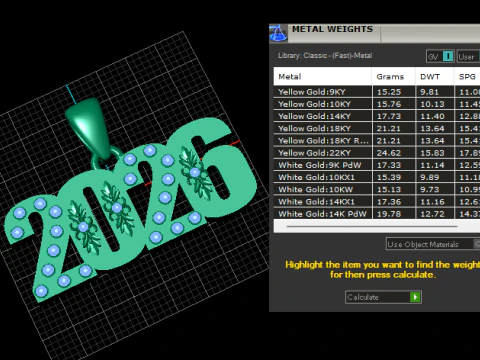480x360 pixels.
Task: Click the 17.36 grams cell
Action: [394, 202]
